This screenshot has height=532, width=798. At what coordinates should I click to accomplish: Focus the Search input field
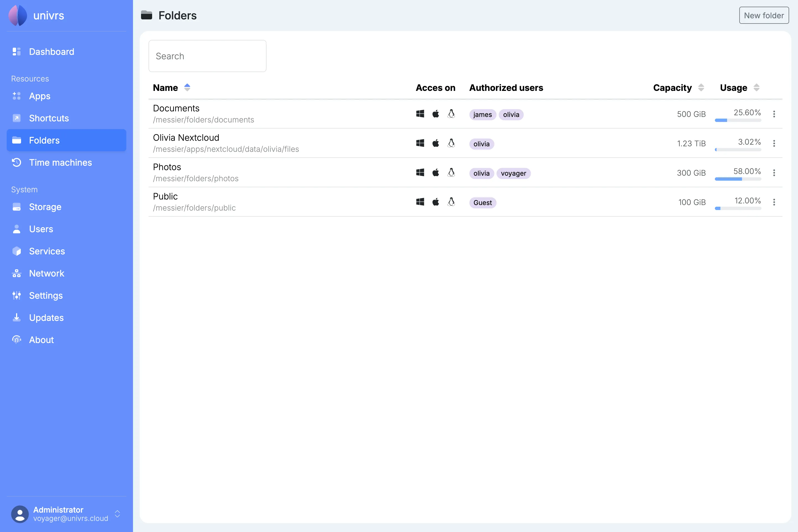click(x=207, y=56)
